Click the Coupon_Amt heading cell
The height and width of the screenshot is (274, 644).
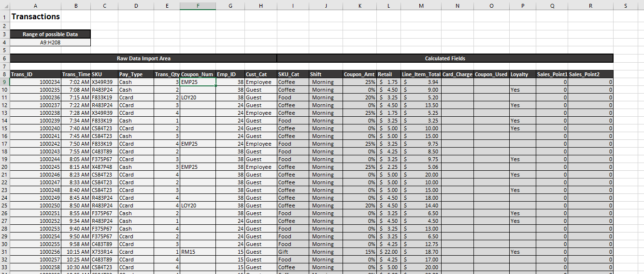(x=359, y=74)
